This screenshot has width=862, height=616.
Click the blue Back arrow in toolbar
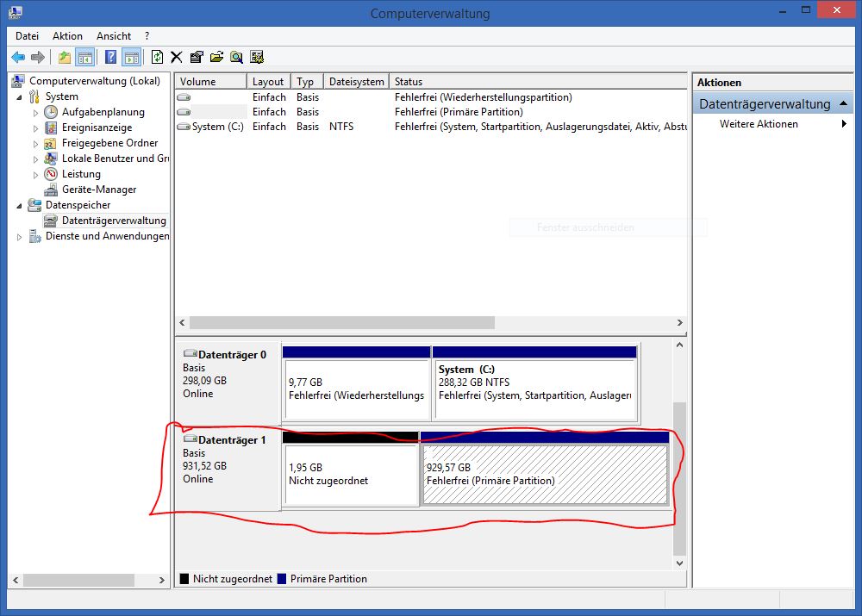(18, 57)
